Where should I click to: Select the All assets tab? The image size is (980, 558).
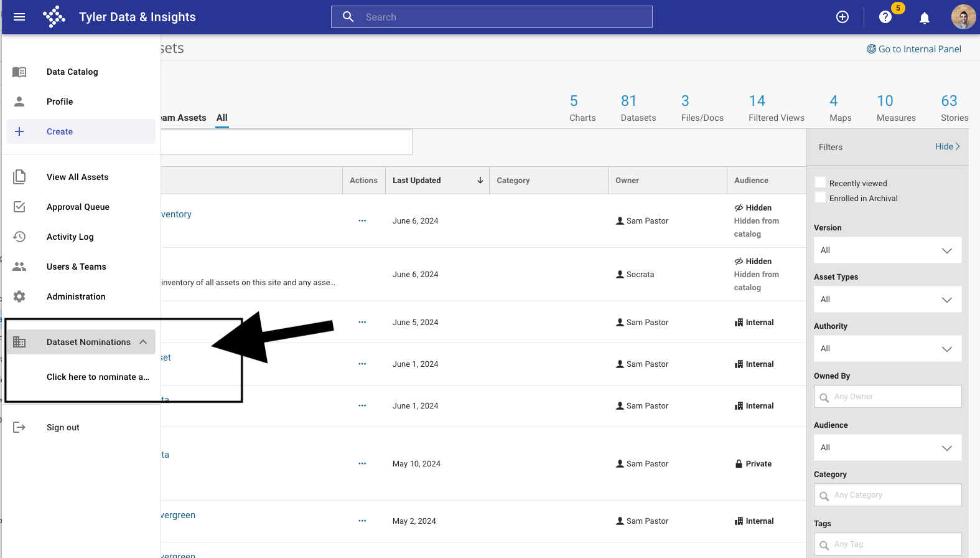[x=222, y=118]
